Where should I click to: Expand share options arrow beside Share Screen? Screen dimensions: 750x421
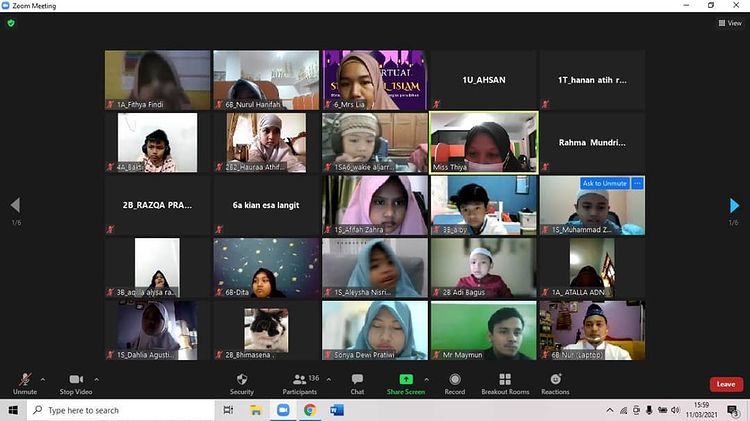click(x=427, y=379)
